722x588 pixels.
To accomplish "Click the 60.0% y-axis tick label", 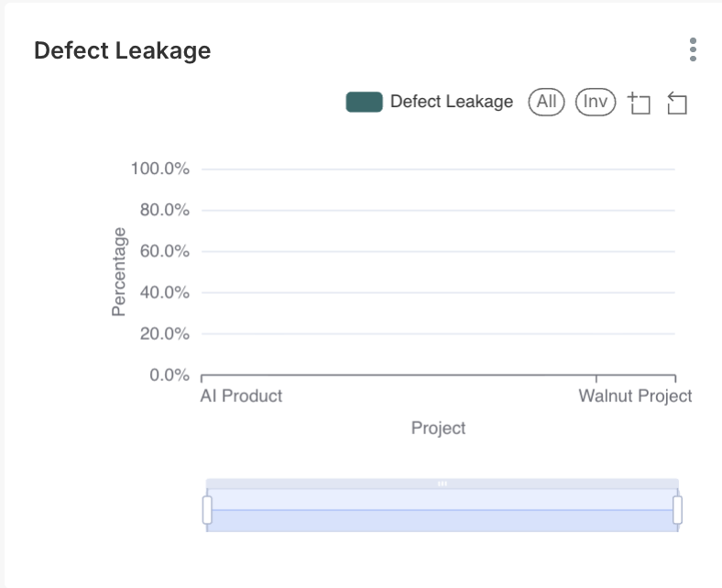I will 164,252.
